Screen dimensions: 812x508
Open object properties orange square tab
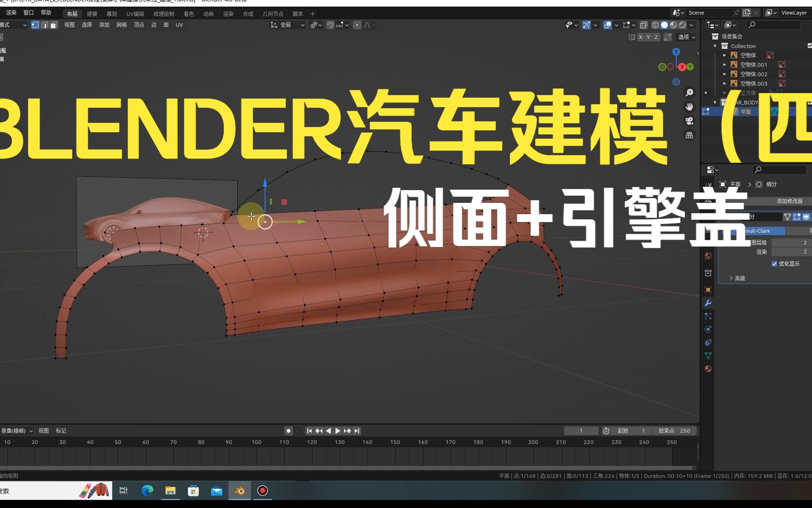(x=708, y=290)
